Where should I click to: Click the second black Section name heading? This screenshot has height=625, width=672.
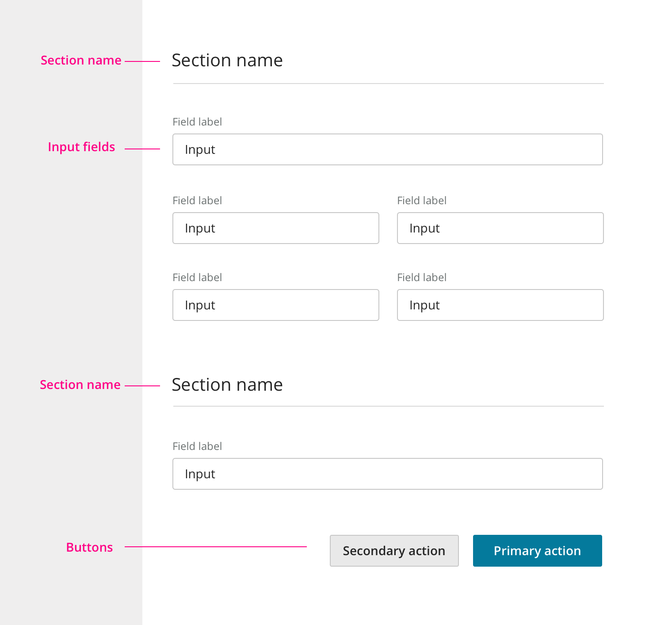point(227,385)
